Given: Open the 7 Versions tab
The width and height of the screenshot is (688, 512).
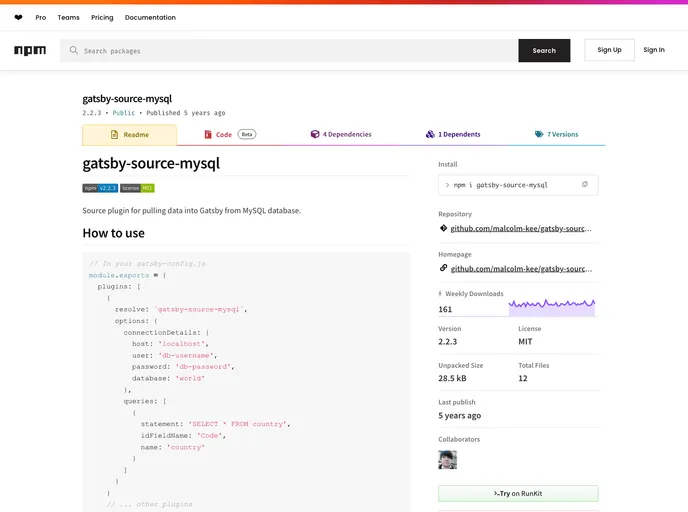Looking at the screenshot, I should 556,134.
